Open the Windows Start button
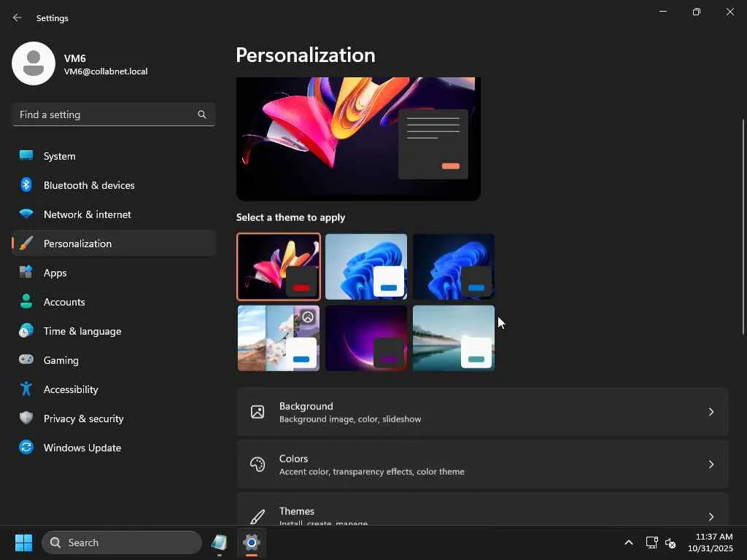Screen dimensions: 747x560 (24, 542)
